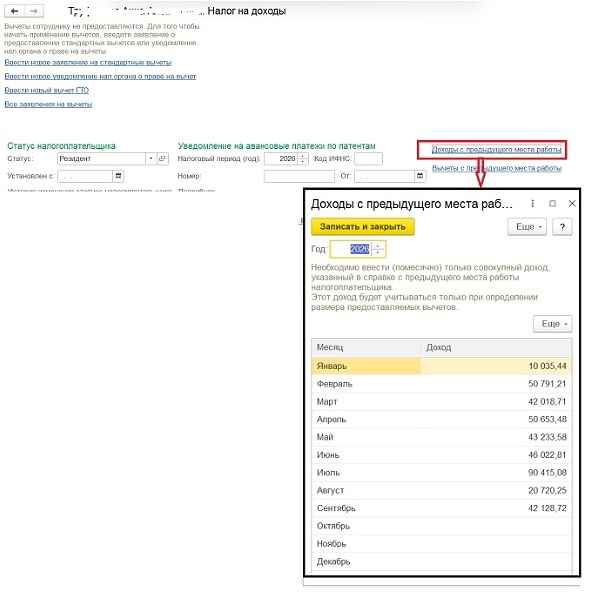Open Вычеты с предыдущего места работы link

(497, 168)
